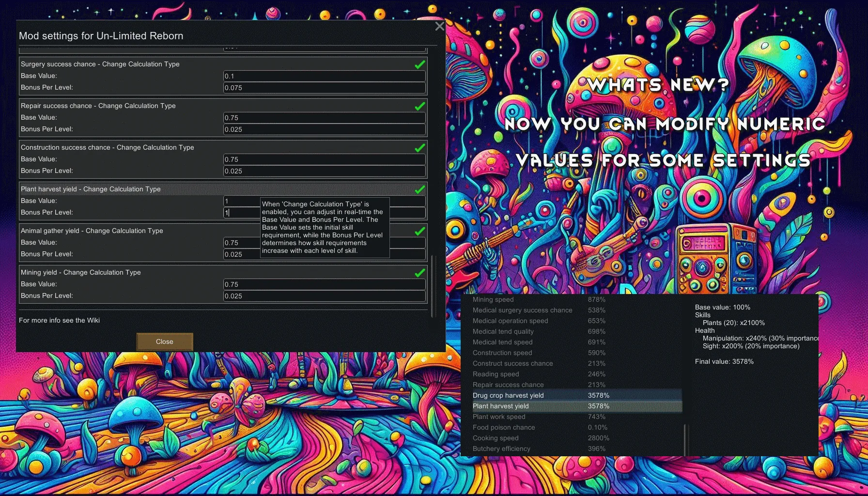Disable Repair success chance calculation checkmark
This screenshot has height=496, width=868.
pos(419,106)
